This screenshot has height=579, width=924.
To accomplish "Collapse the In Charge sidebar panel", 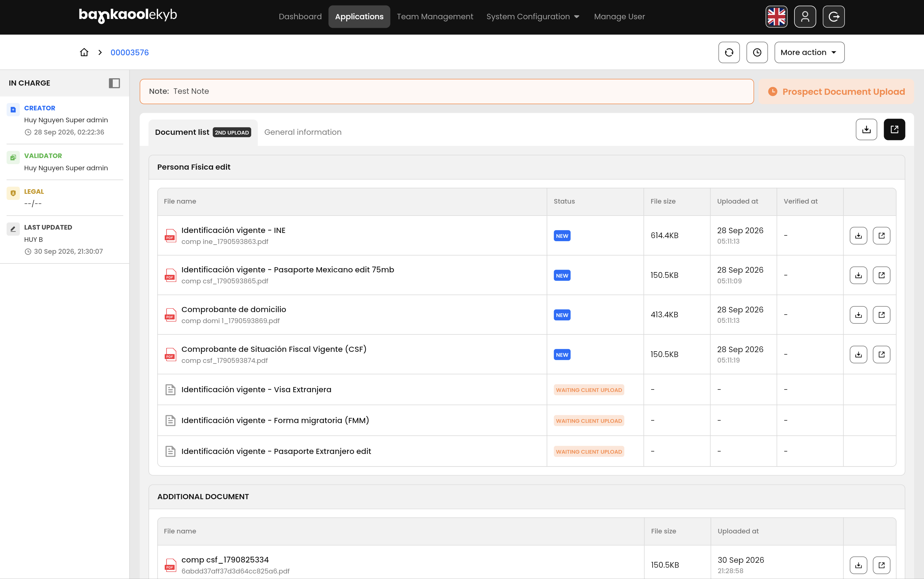I will (x=115, y=83).
